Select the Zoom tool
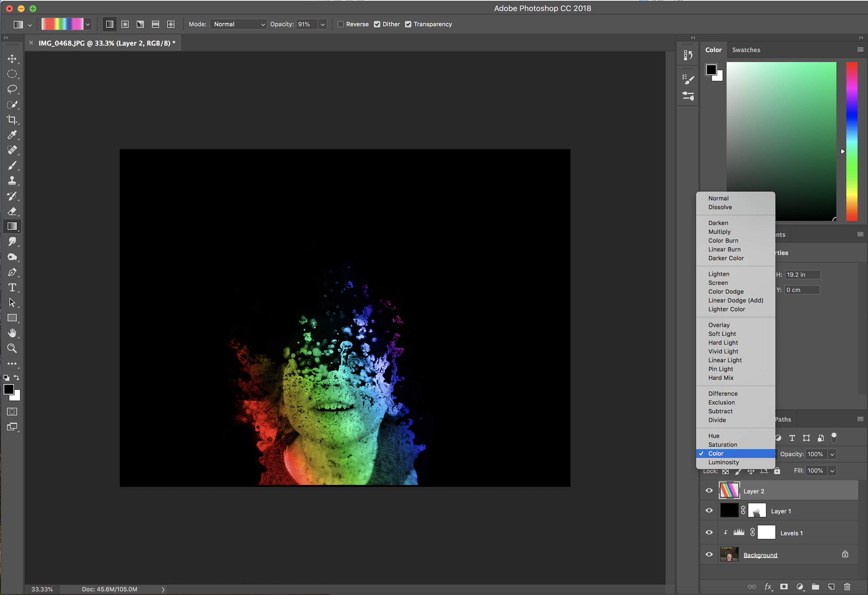 tap(12, 348)
